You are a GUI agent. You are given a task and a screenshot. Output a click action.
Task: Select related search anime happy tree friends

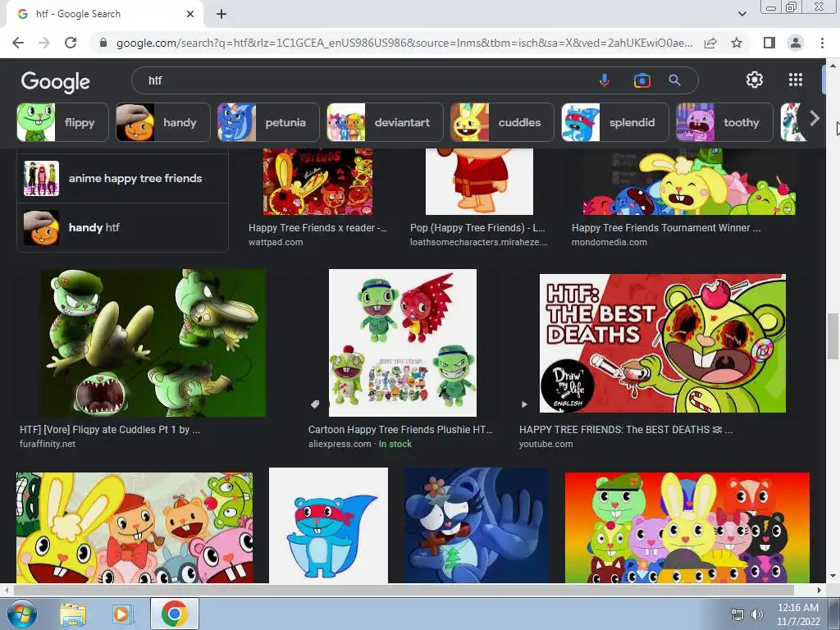123,178
